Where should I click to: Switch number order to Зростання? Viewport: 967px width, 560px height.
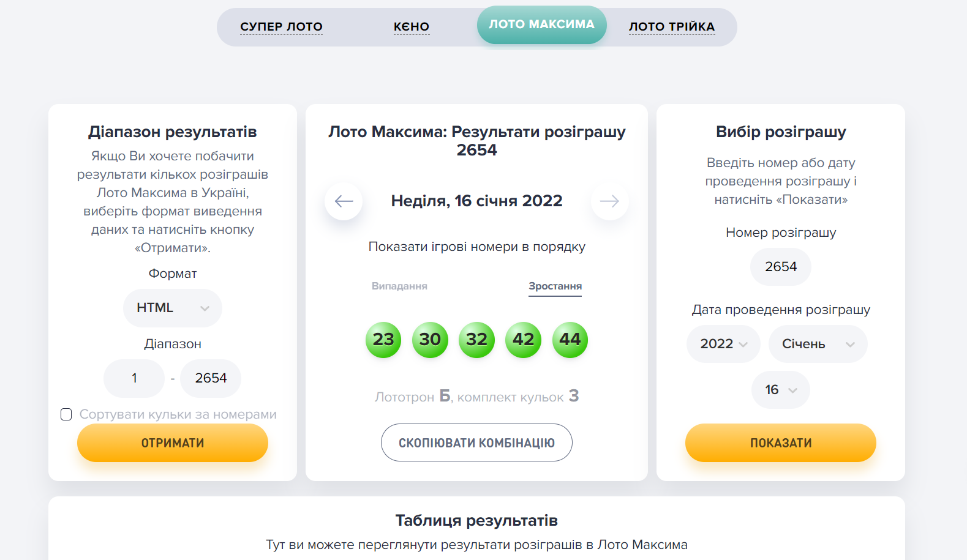[554, 285]
